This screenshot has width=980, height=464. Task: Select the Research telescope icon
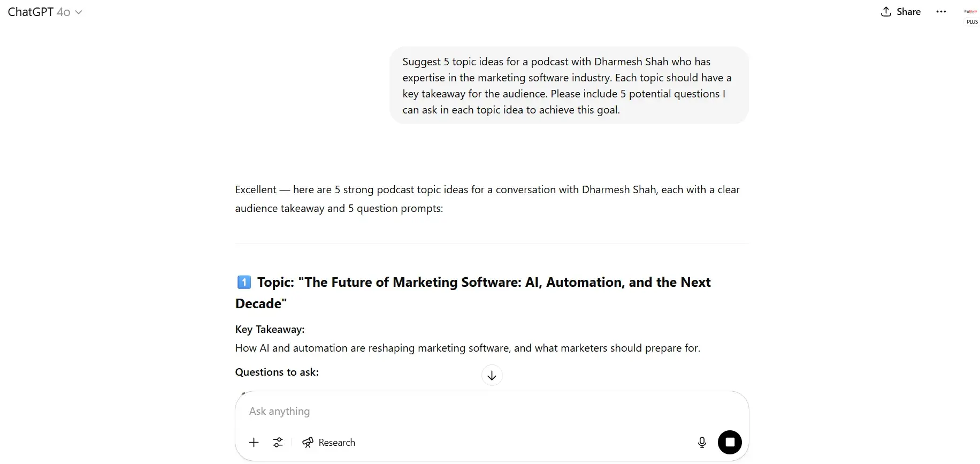coord(308,442)
